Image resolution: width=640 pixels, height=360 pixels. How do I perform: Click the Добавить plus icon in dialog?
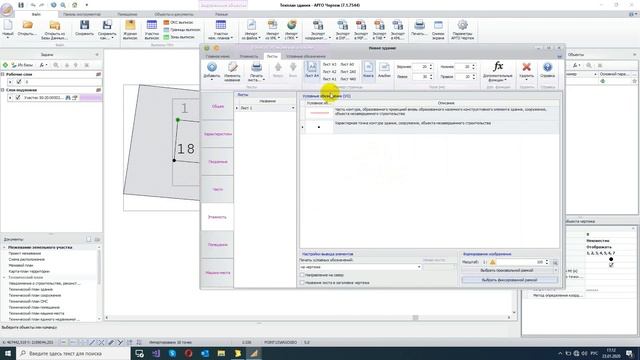click(x=211, y=67)
